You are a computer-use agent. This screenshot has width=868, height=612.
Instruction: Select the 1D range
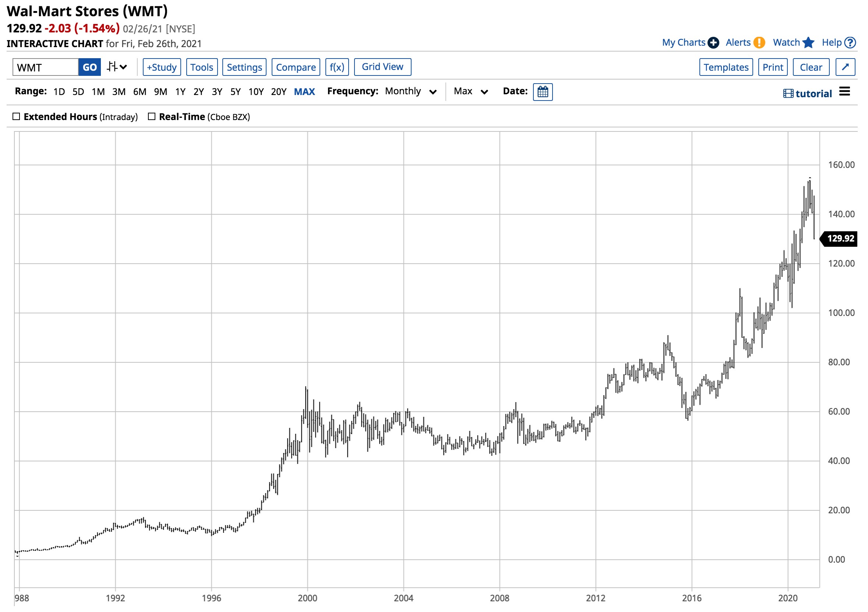pyautogui.click(x=59, y=92)
